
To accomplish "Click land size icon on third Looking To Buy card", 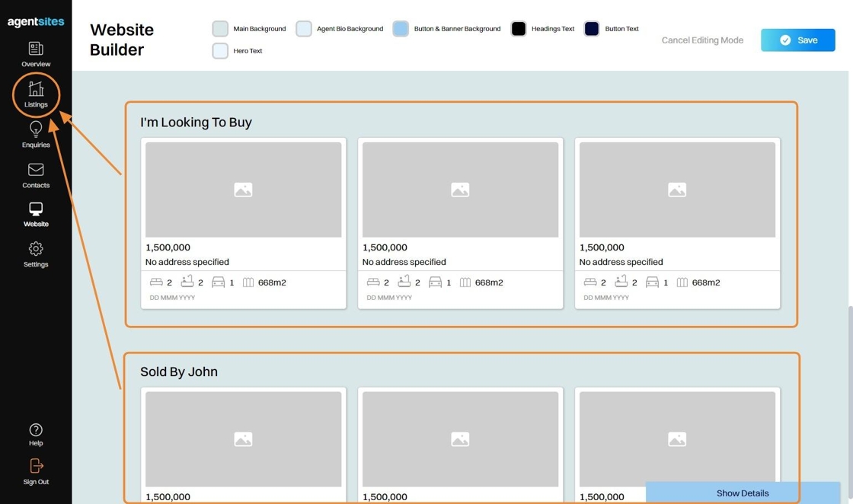I will tap(682, 282).
